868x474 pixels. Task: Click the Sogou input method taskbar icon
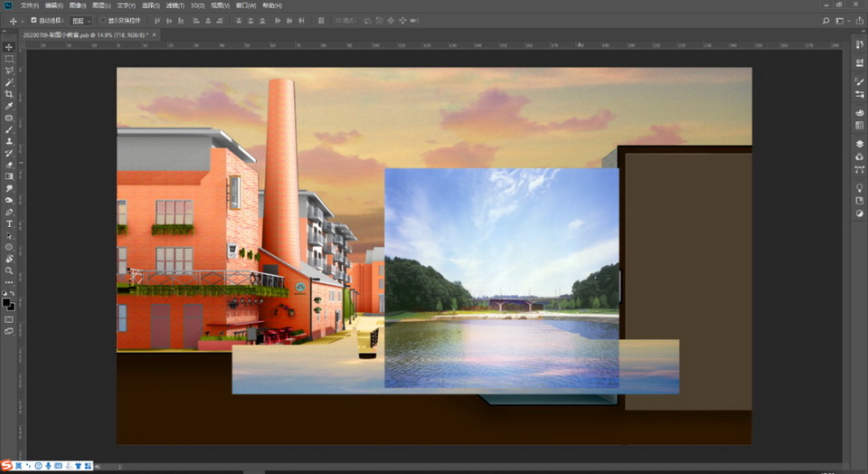coord(5,466)
